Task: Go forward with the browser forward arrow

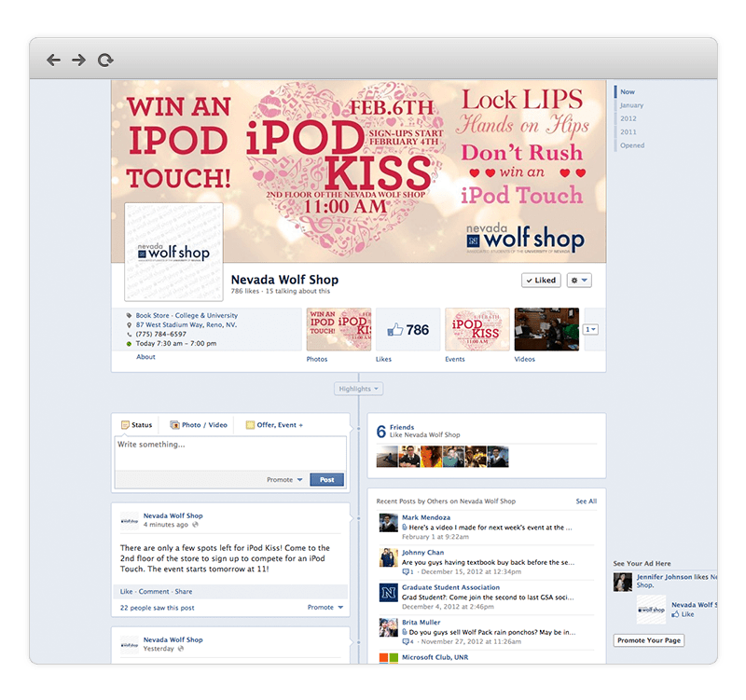Action: click(78, 60)
